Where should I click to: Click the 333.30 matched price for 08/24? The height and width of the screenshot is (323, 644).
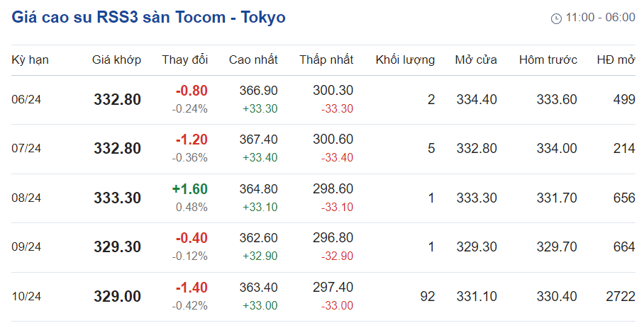[117, 198]
